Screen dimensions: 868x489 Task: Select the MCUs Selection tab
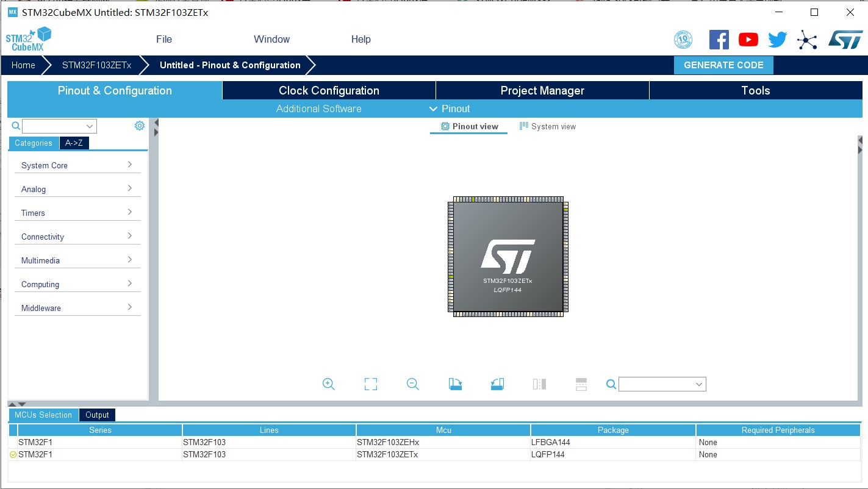point(43,415)
